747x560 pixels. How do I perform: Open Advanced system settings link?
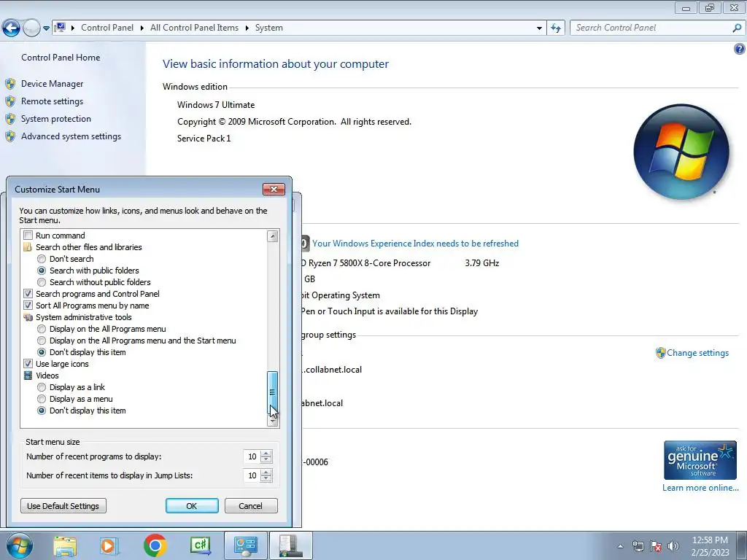[x=71, y=136]
